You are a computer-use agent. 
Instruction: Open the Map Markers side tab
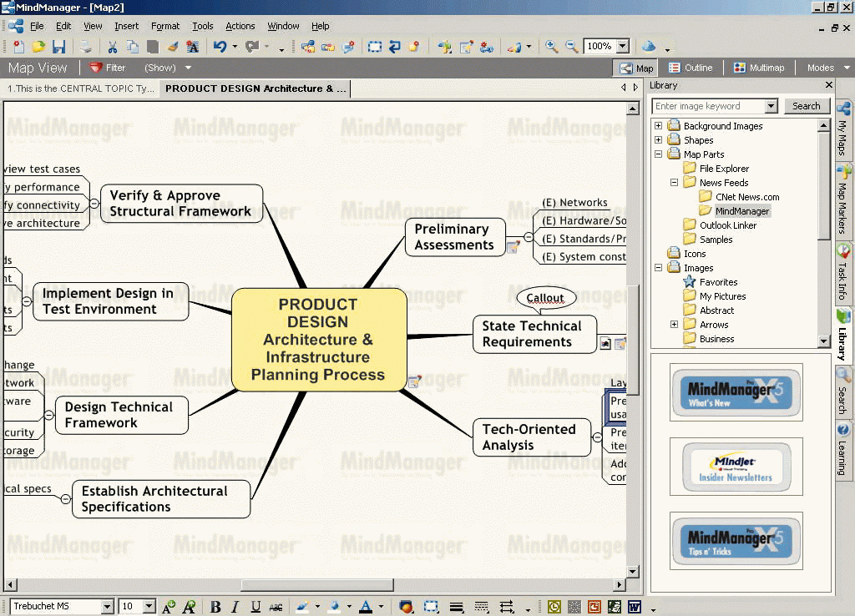coord(843,200)
